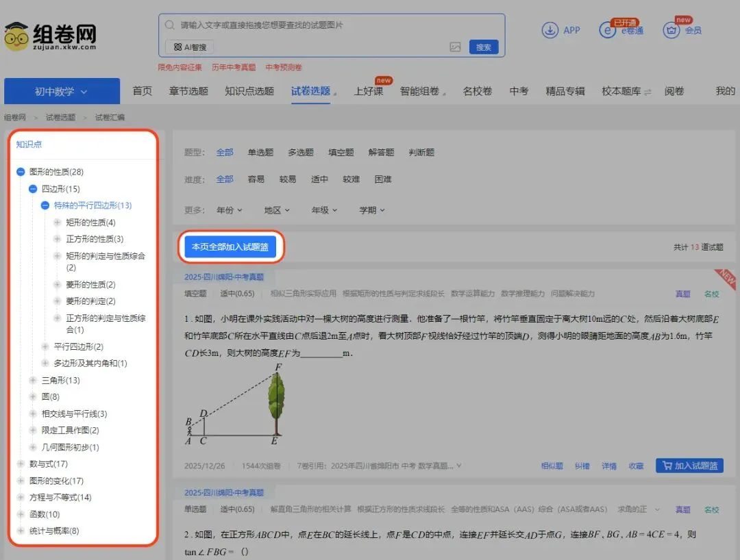Expand the 函数(10) node

(21, 514)
